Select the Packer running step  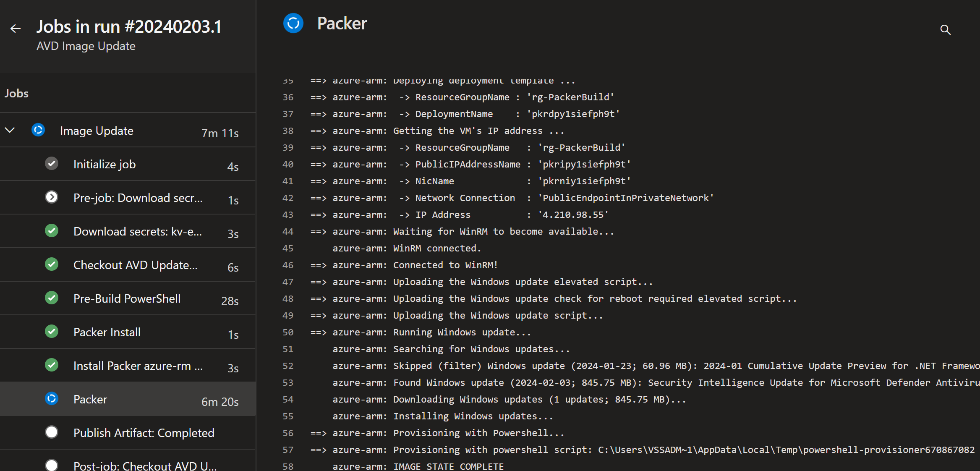click(90, 400)
